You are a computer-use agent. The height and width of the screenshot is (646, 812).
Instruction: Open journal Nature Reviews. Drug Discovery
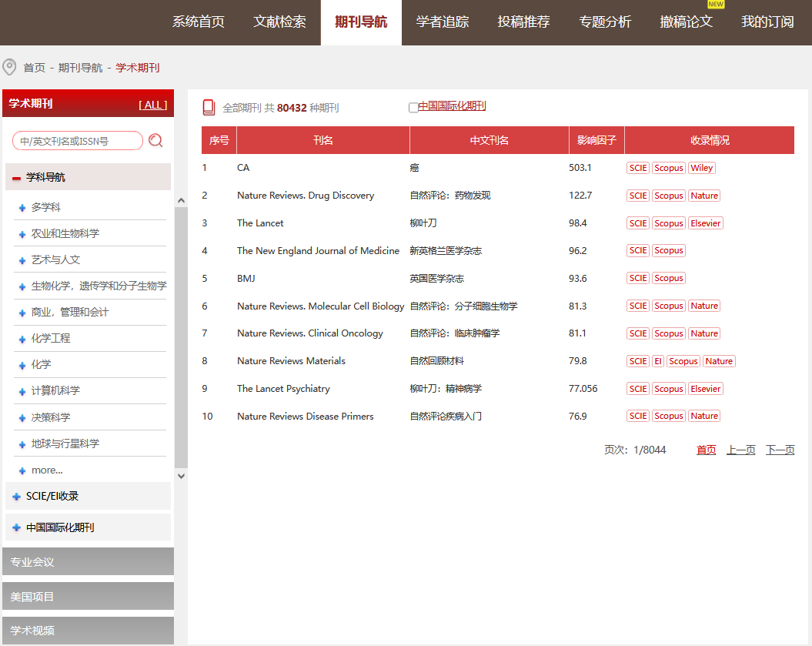coord(306,196)
